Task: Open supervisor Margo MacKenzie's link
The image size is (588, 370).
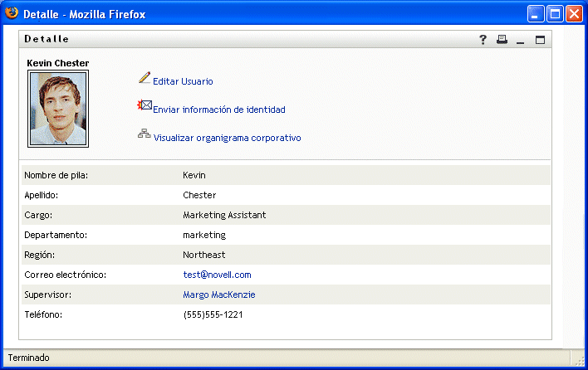Action: 219,295
